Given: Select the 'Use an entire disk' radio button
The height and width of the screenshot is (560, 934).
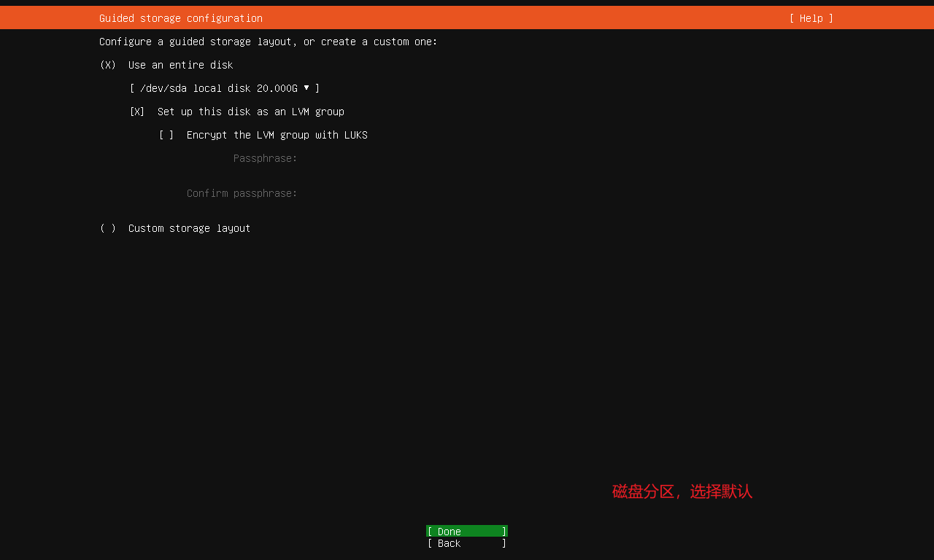Looking at the screenshot, I should (x=108, y=65).
